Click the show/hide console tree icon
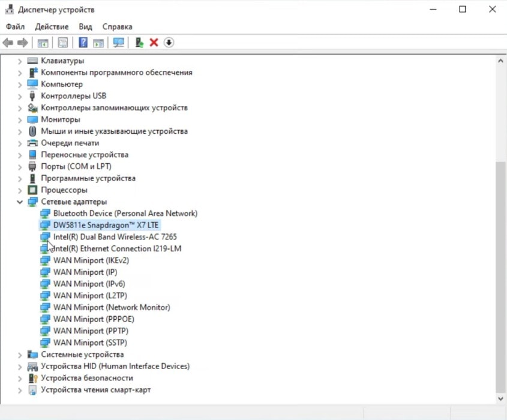Viewport: 507px width, 420px height. pos(43,43)
